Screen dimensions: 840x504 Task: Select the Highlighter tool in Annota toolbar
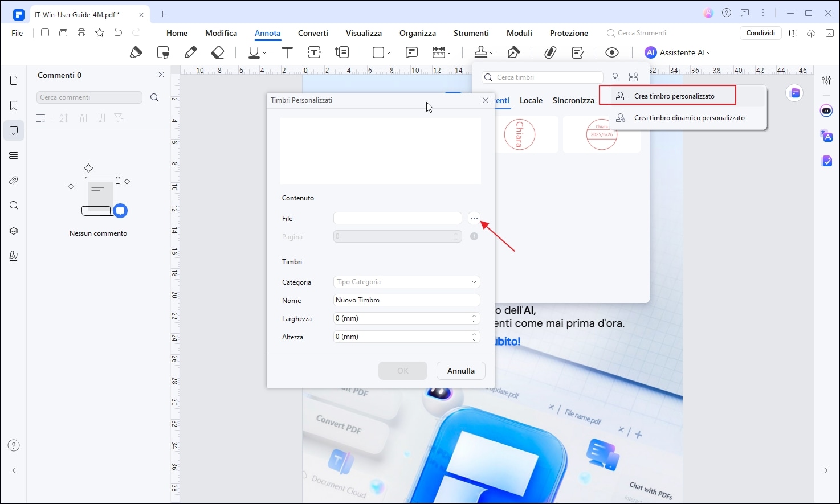tap(136, 52)
